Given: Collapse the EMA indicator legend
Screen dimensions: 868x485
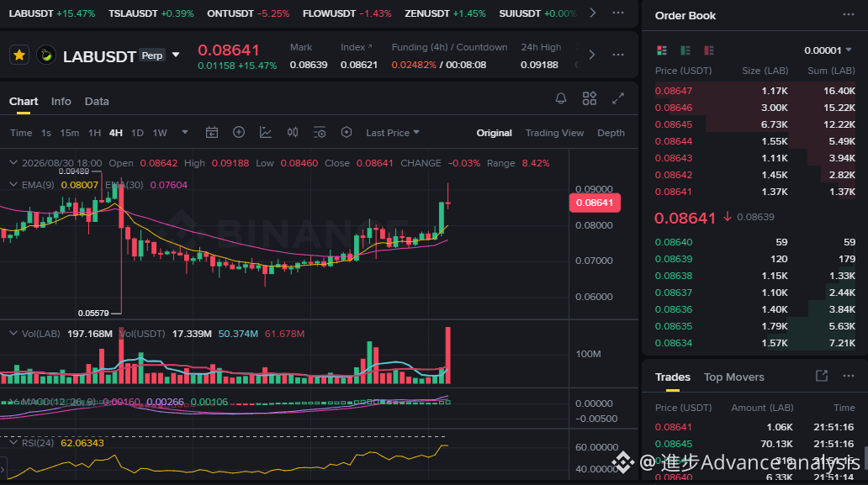Looking at the screenshot, I should point(13,184).
